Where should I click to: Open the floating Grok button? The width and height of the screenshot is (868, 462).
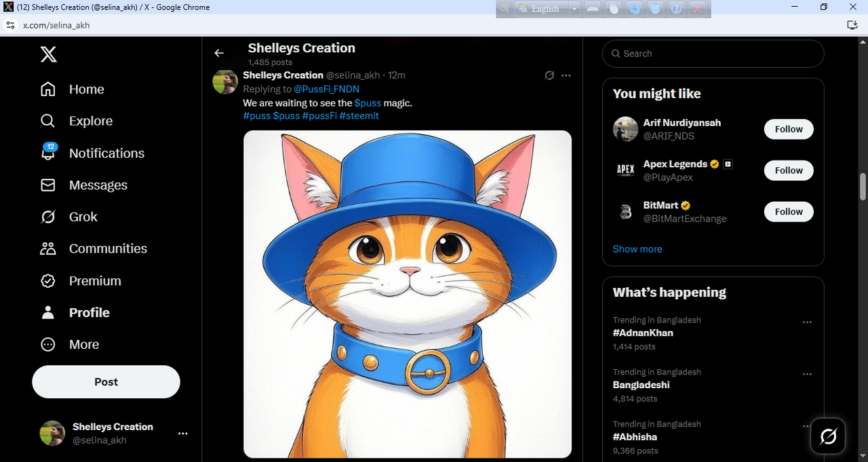(x=828, y=436)
